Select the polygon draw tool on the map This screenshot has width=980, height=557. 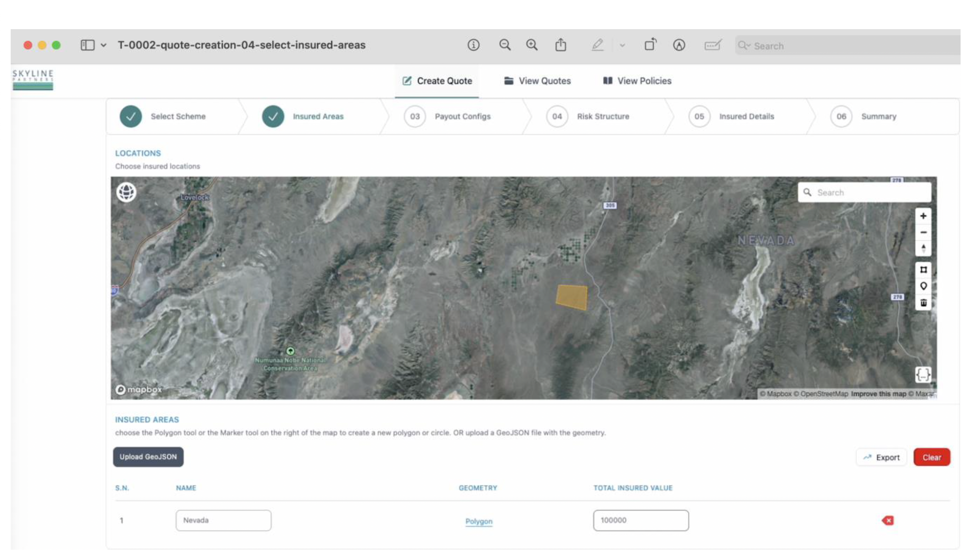[x=923, y=270]
